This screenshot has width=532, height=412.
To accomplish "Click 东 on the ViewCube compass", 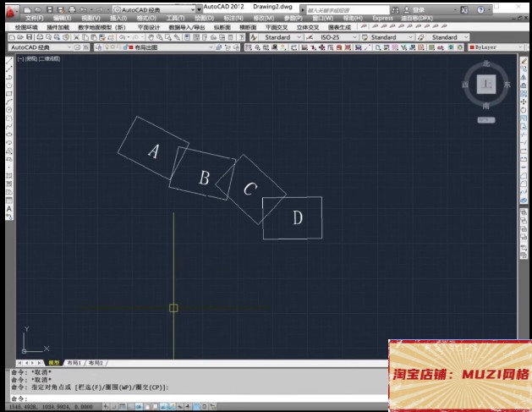I will click(507, 85).
